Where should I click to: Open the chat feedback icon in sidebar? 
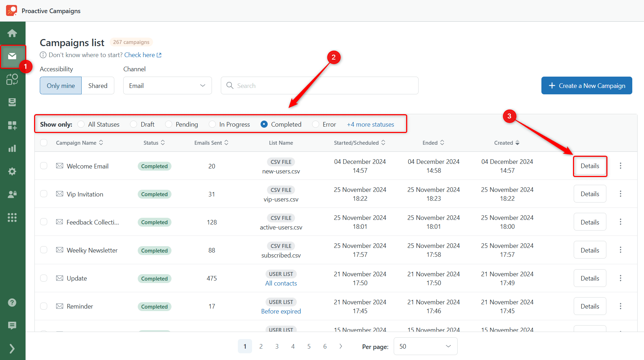[12, 326]
